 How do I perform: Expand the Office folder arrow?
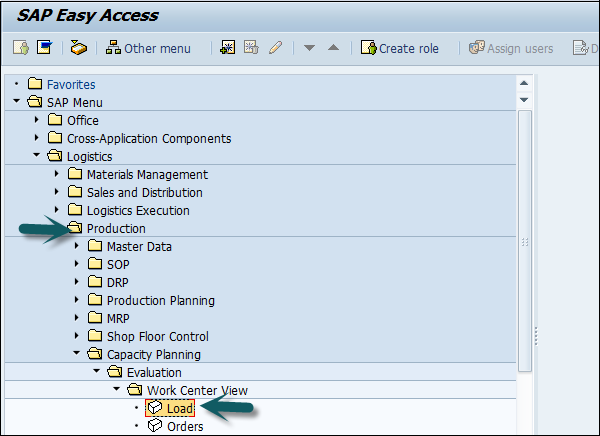pyautogui.click(x=37, y=120)
